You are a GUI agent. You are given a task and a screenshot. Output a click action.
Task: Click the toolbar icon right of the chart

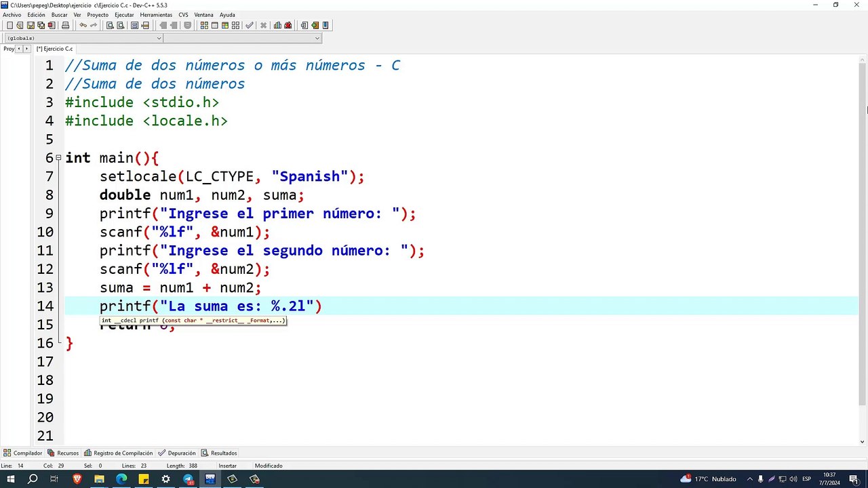(288, 26)
